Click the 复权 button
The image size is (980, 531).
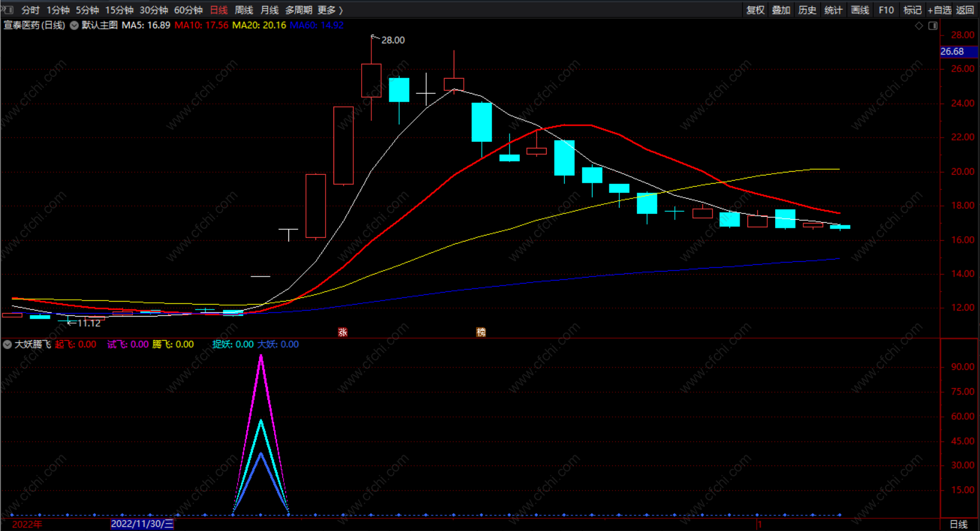click(755, 10)
